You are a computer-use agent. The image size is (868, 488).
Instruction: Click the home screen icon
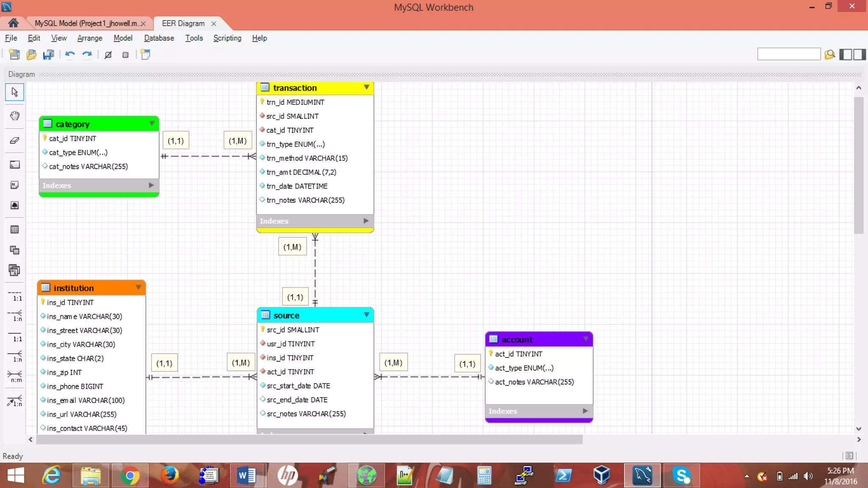coord(13,23)
